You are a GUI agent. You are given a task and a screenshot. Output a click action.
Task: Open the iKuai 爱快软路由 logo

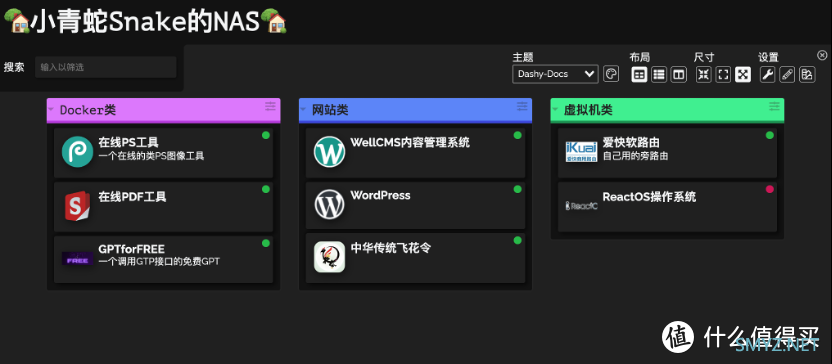coord(581,151)
